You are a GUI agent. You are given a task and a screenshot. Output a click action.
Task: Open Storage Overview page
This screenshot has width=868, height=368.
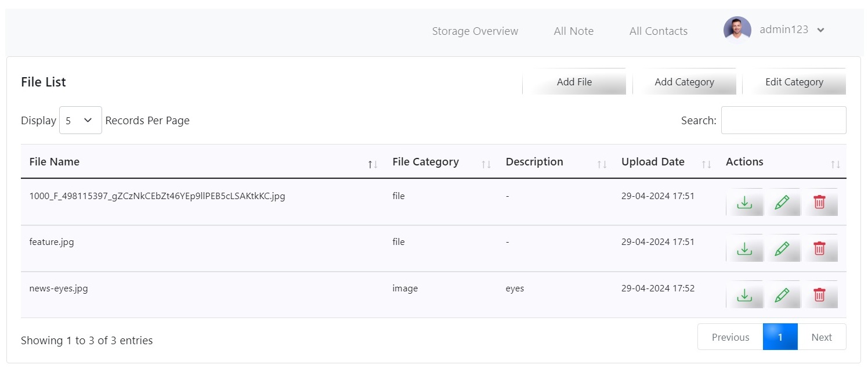click(475, 31)
